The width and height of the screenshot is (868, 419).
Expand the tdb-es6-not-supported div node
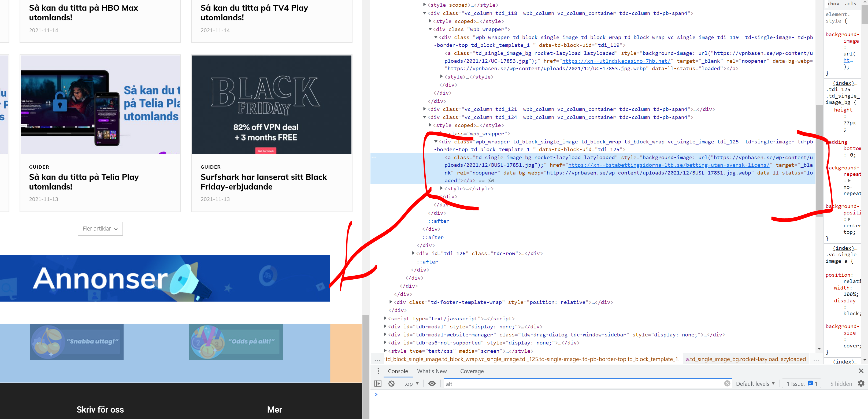(x=385, y=343)
